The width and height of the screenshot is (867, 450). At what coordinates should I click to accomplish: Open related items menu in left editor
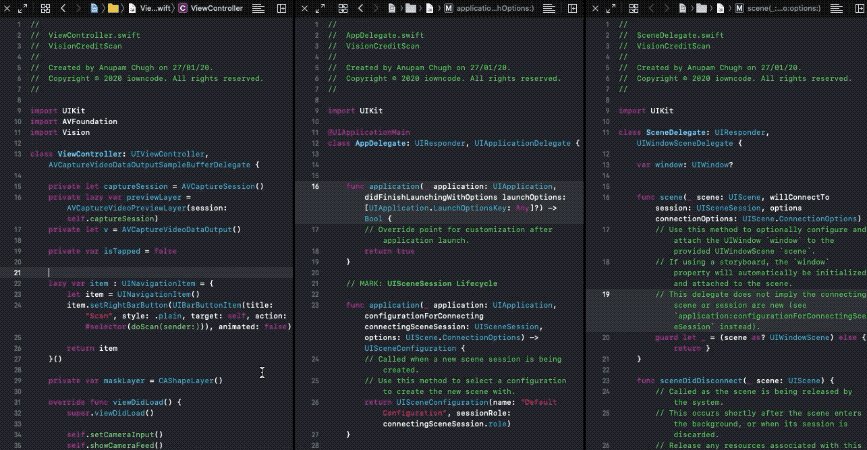[x=46, y=7]
